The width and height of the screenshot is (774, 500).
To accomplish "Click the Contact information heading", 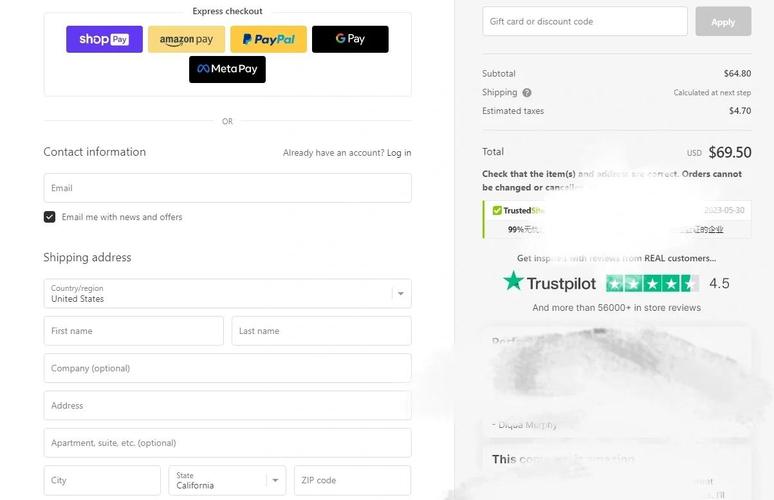I will (x=95, y=152).
